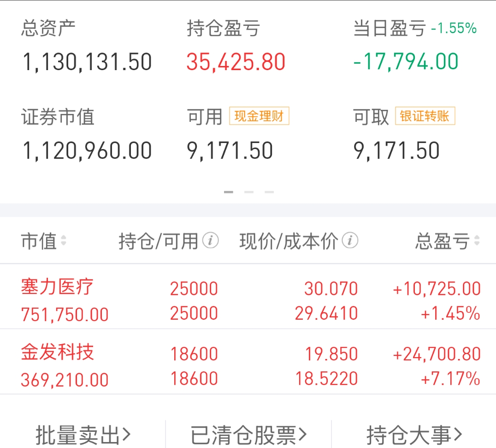
Task: Sort by 市值 column header
Action: coord(39,241)
